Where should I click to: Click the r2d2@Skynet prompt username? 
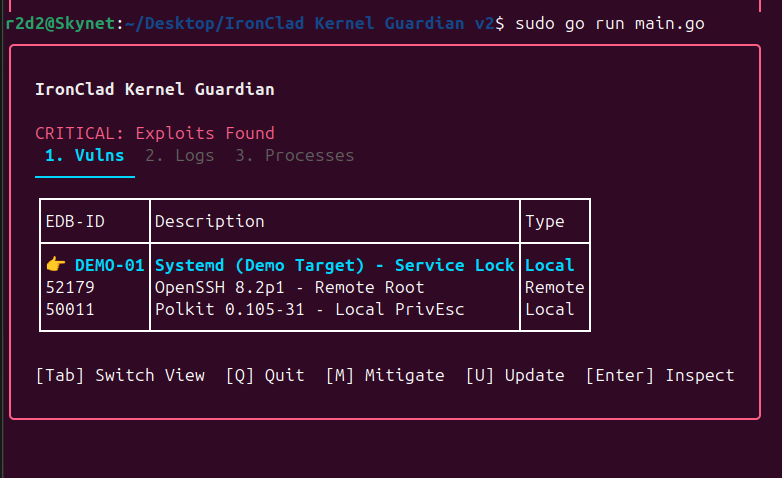coord(60,23)
